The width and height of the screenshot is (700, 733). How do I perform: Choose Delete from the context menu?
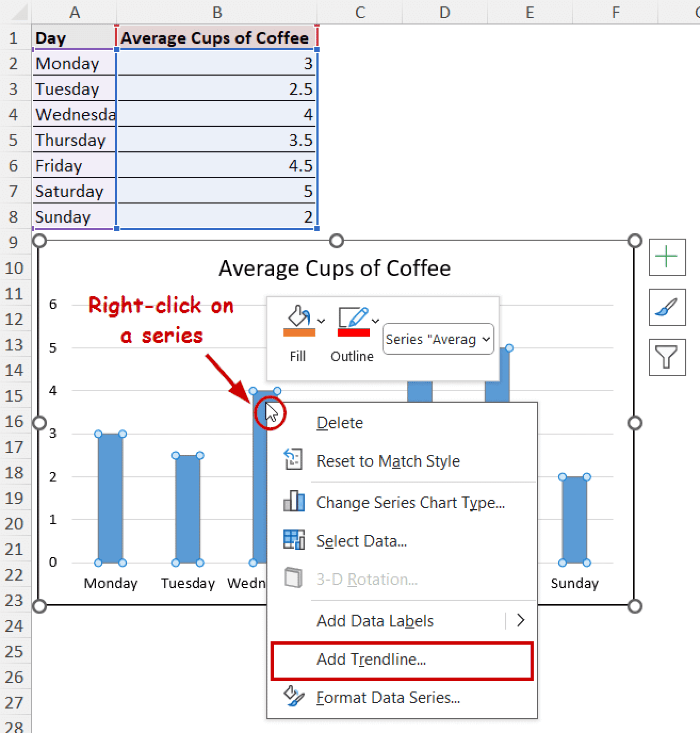pos(339,422)
